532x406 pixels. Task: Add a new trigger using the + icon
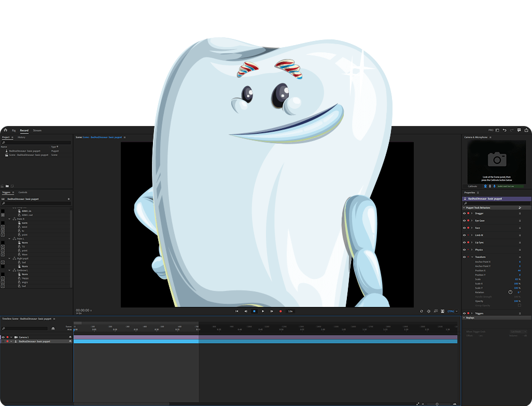coord(68,199)
